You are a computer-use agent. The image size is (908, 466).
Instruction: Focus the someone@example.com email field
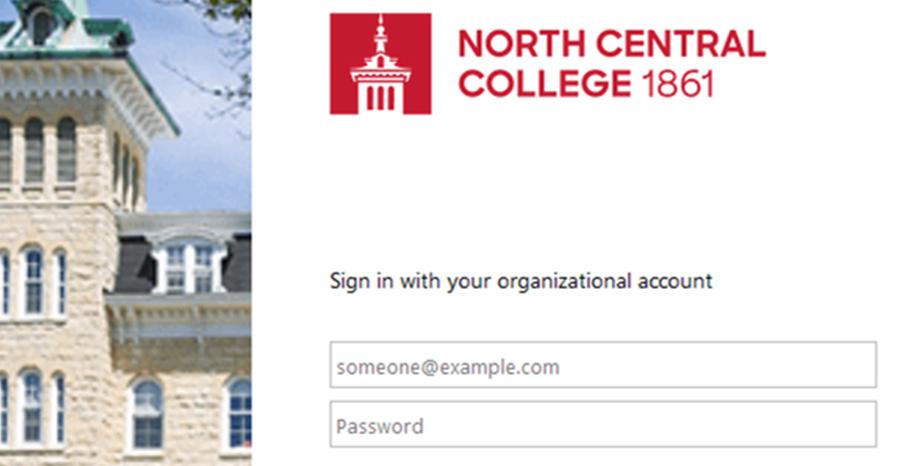[603, 365]
